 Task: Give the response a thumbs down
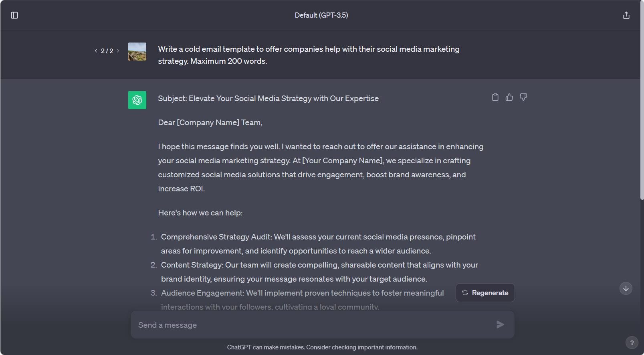(523, 97)
